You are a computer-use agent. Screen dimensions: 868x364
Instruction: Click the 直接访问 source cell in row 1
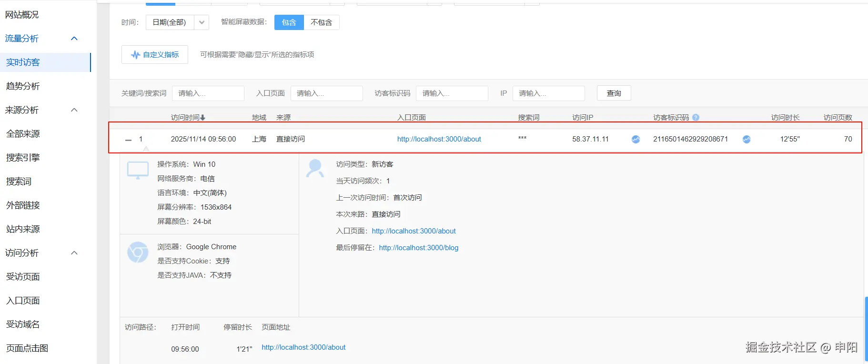pyautogui.click(x=291, y=139)
